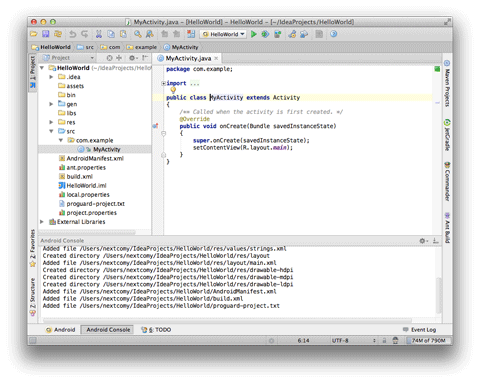Redo the last action
The image size is (480, 383).
click(x=85, y=34)
